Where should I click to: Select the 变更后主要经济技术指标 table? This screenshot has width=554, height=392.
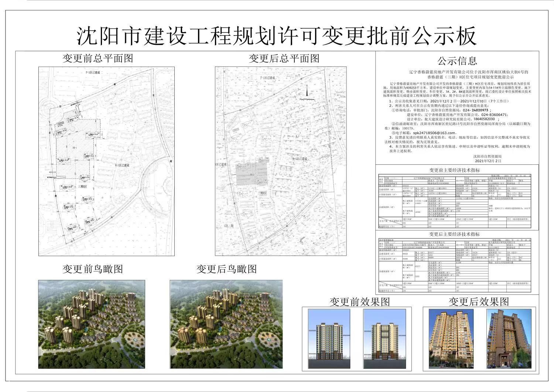coord(454,266)
